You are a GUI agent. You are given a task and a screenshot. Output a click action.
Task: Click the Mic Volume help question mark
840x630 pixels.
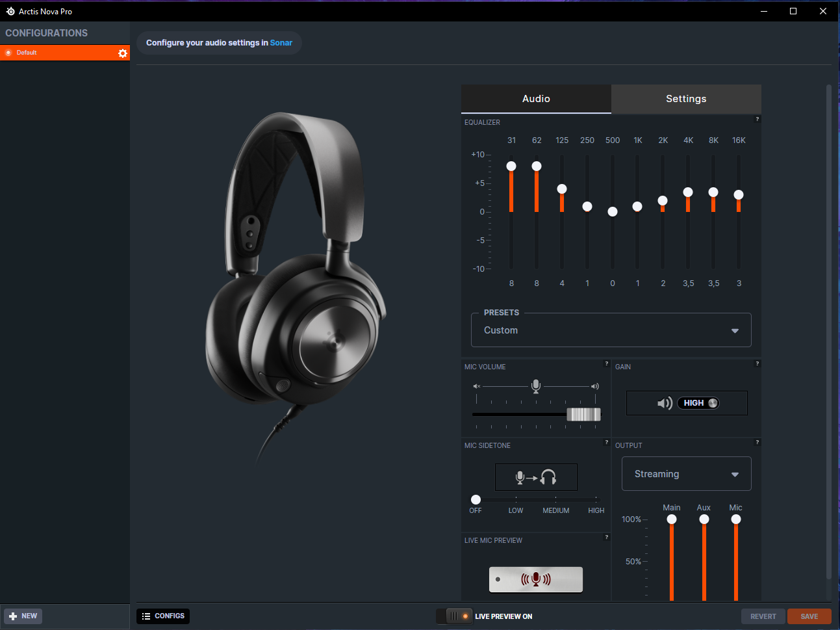coord(607,363)
